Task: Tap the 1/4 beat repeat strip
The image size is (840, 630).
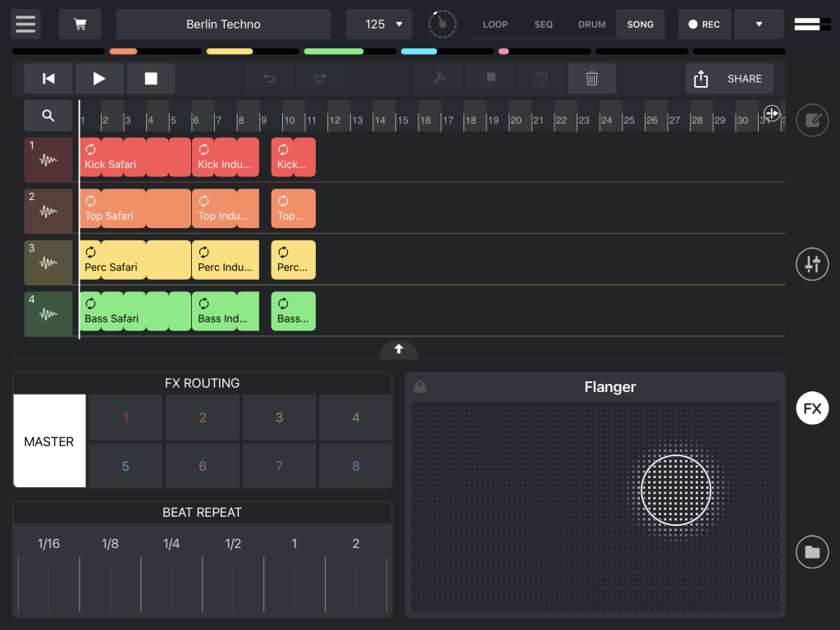Action: click(x=171, y=574)
